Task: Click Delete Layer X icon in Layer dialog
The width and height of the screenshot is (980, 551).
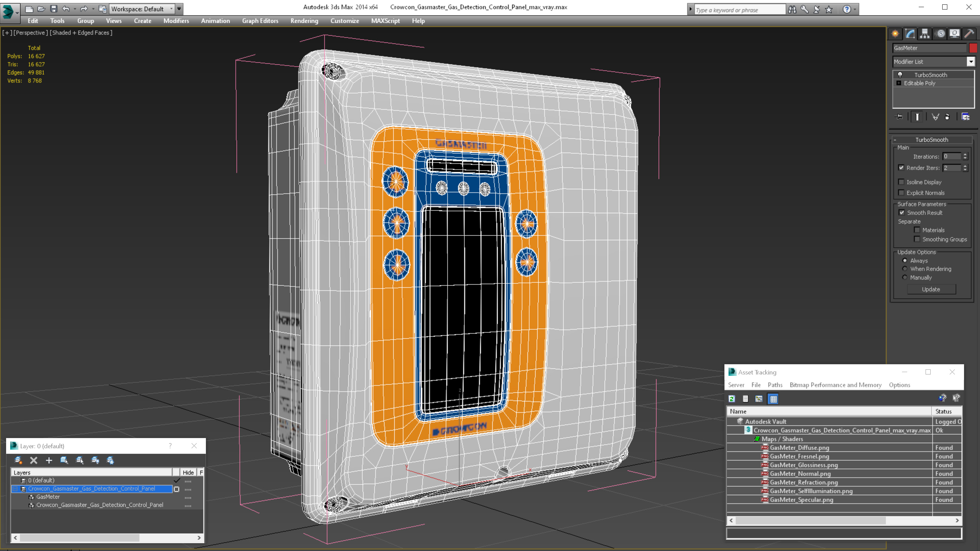Action: click(x=33, y=461)
